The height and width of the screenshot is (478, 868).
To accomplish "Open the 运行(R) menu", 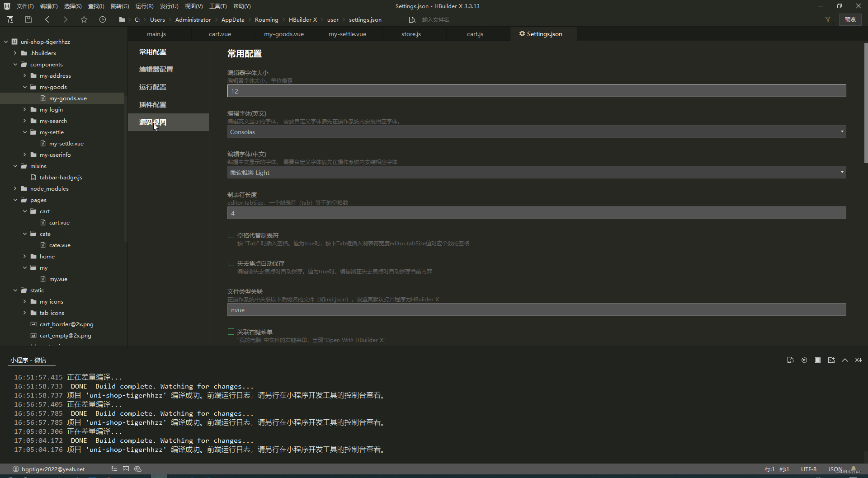I will coord(144,6).
